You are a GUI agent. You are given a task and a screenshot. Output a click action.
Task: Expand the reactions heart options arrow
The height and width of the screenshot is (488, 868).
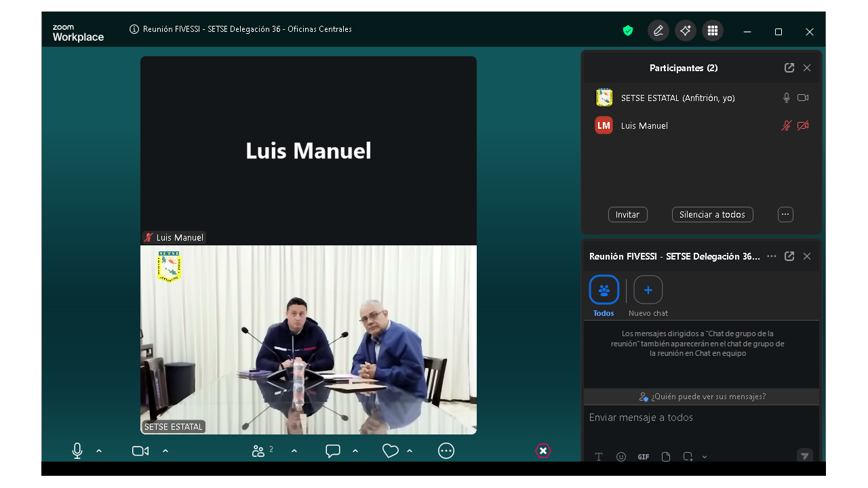[x=410, y=451]
